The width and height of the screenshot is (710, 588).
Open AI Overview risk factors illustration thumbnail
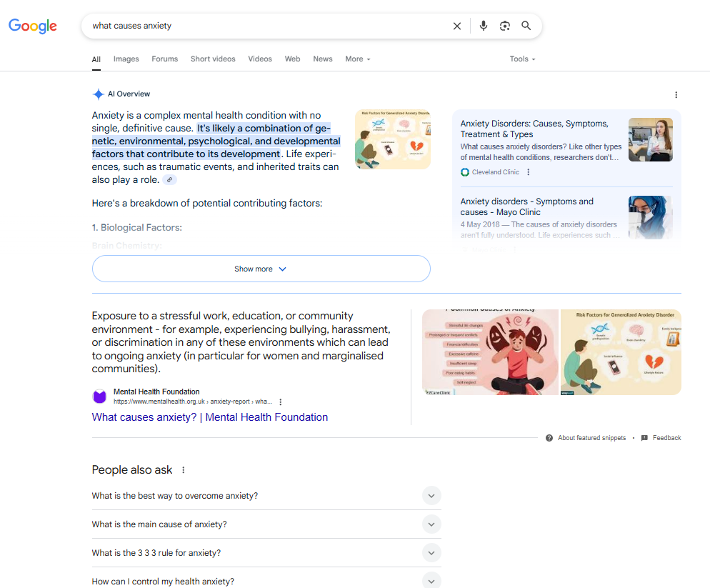[393, 139]
